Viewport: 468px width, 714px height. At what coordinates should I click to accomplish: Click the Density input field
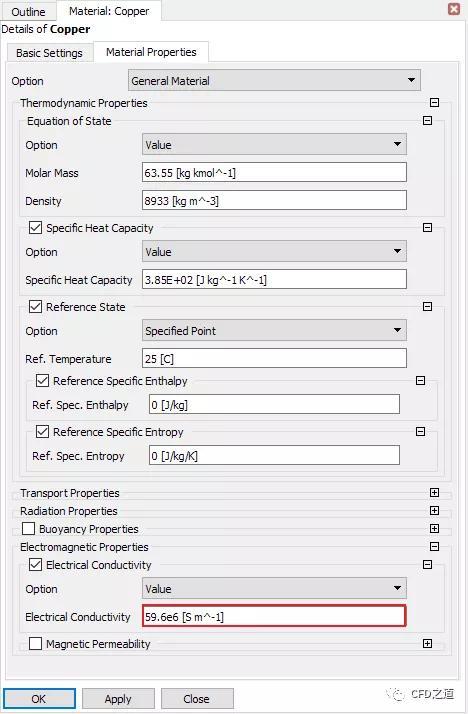pos(274,200)
